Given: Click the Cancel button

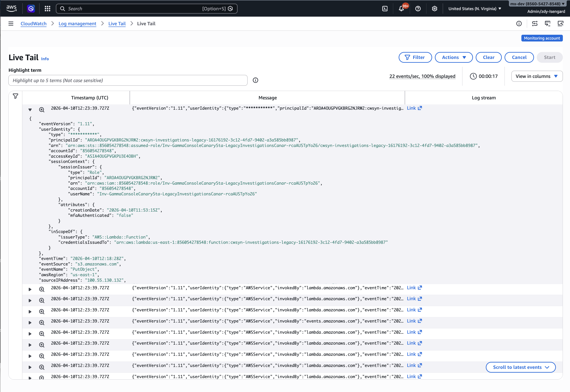Looking at the screenshot, I should 519,57.
